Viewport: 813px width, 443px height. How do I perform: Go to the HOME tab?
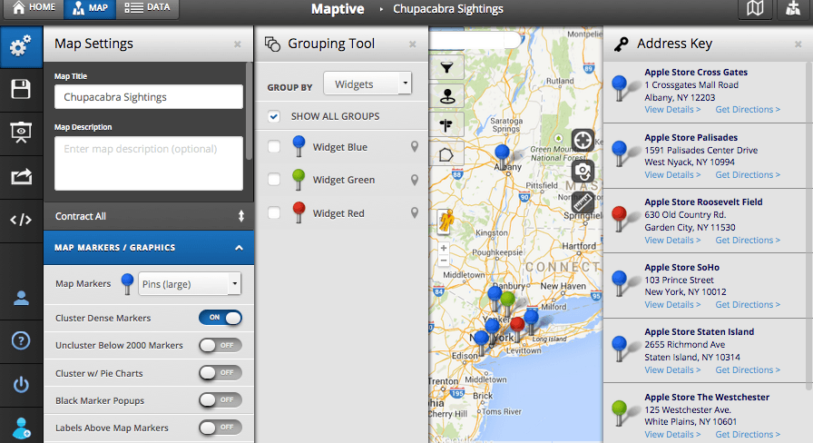coord(34,8)
